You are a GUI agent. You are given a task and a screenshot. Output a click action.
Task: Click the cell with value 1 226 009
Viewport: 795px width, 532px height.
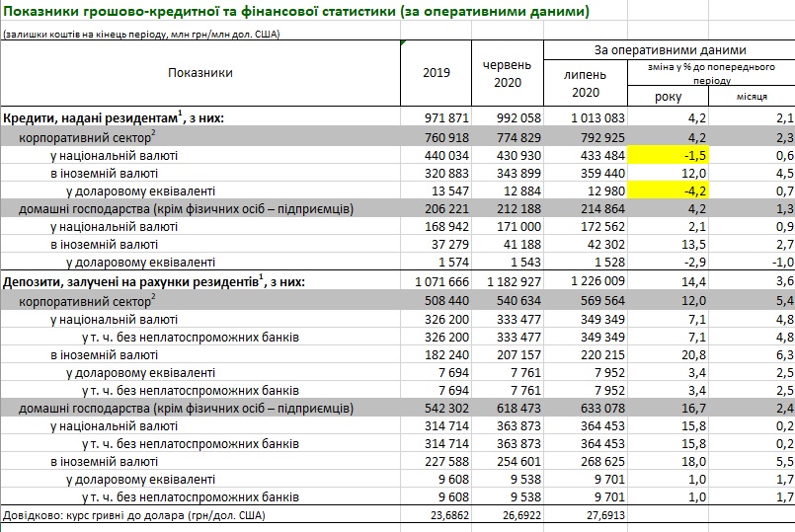(585, 281)
